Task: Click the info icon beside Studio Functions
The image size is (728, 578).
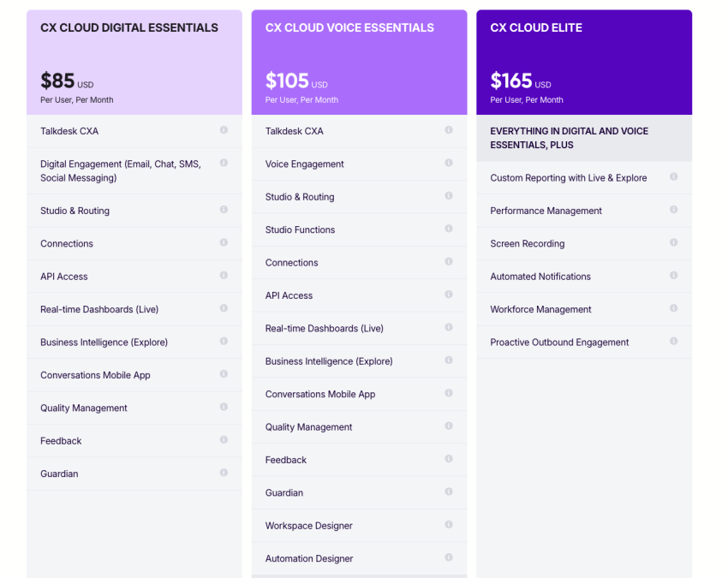Action: point(449,229)
